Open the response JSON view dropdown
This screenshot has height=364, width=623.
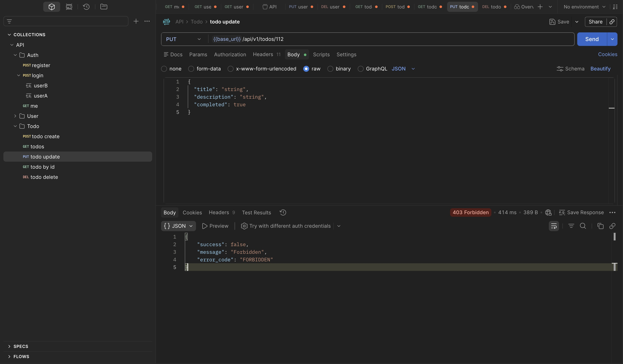(x=178, y=226)
